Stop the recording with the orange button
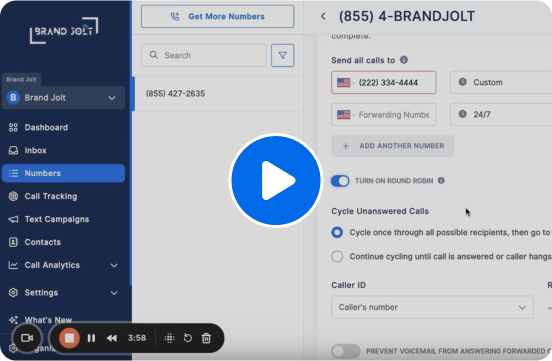The height and width of the screenshot is (361, 552). [x=69, y=338]
